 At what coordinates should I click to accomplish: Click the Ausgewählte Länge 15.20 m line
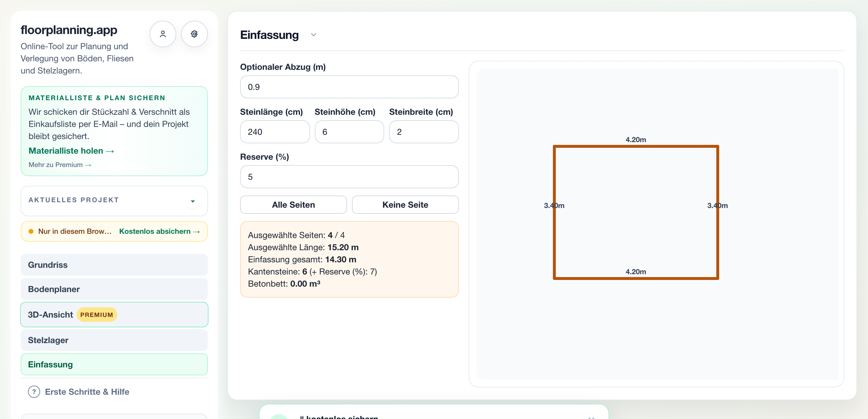[303, 247]
